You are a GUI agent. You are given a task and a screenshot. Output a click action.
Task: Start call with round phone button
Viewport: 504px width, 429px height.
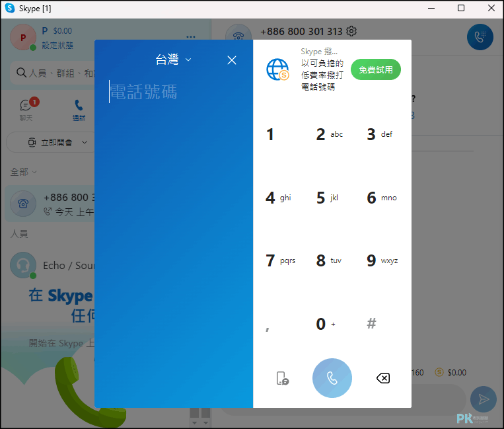tap(332, 378)
